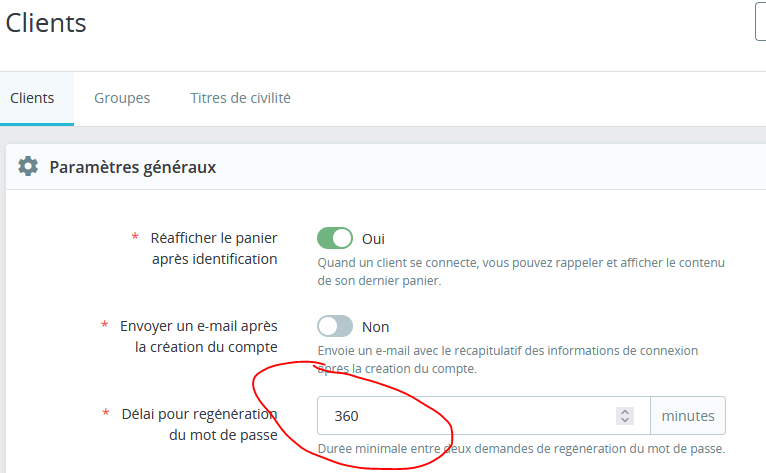Click the 'Oui' label next to toggle

tap(373, 239)
